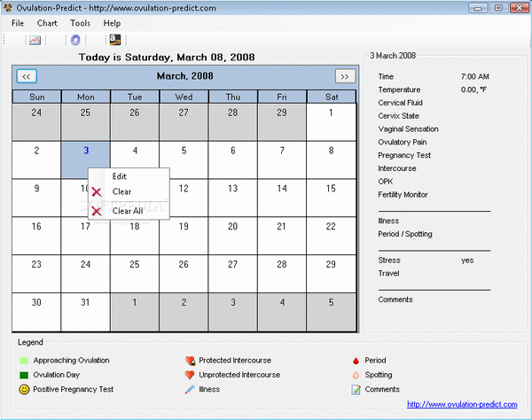
Task: Open the Help menu
Action: (x=112, y=23)
